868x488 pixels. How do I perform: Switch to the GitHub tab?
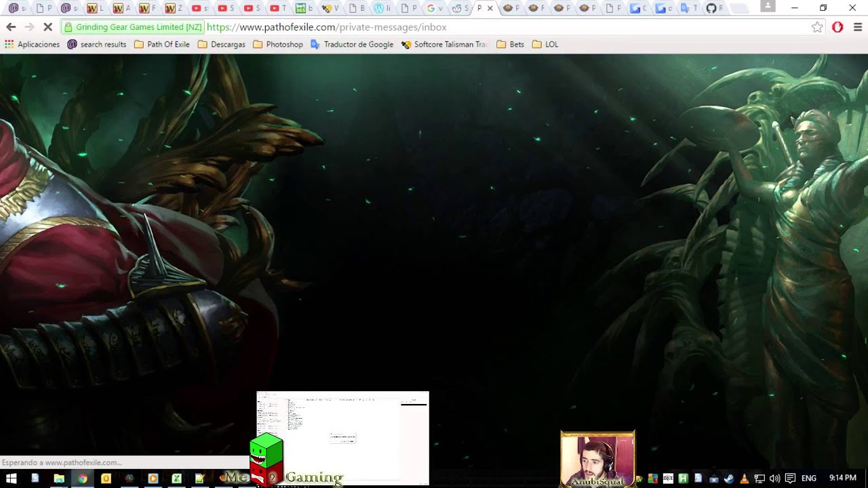pos(715,8)
